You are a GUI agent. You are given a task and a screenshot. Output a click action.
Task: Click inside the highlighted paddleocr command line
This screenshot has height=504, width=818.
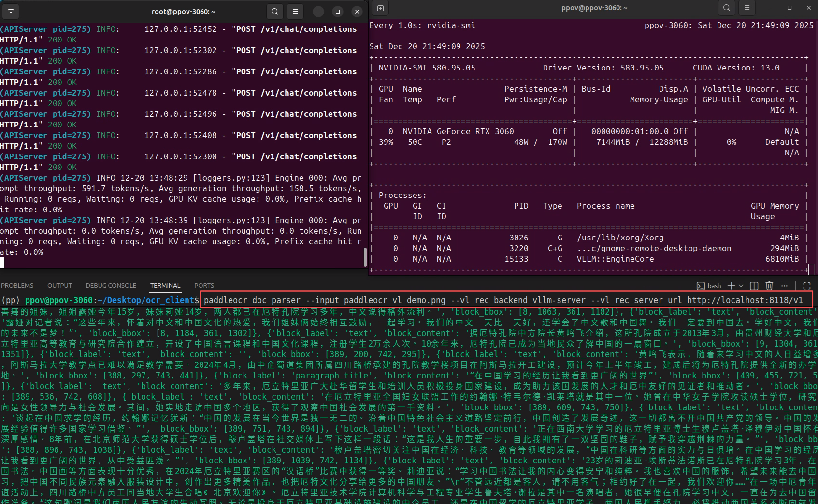coord(483,300)
